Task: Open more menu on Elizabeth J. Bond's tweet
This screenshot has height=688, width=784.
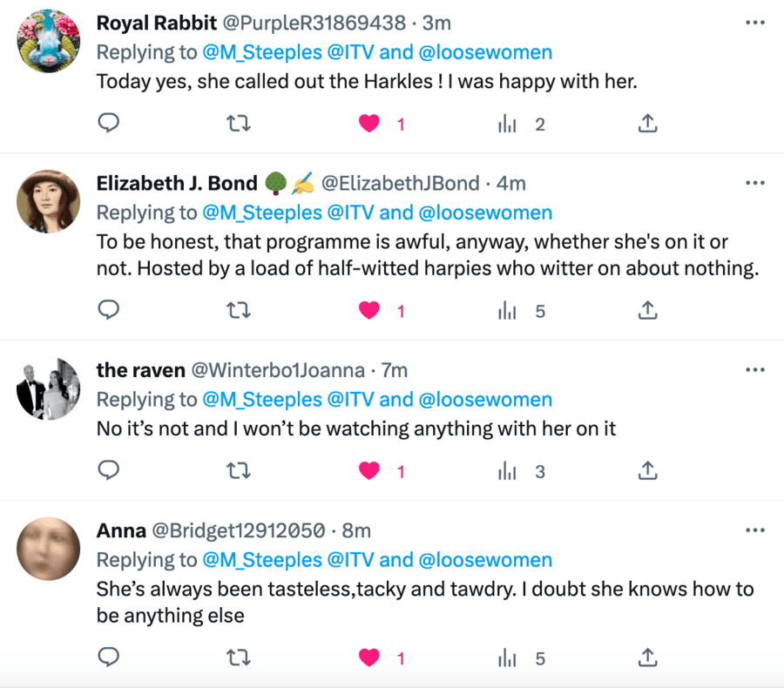Action: pos(754,183)
